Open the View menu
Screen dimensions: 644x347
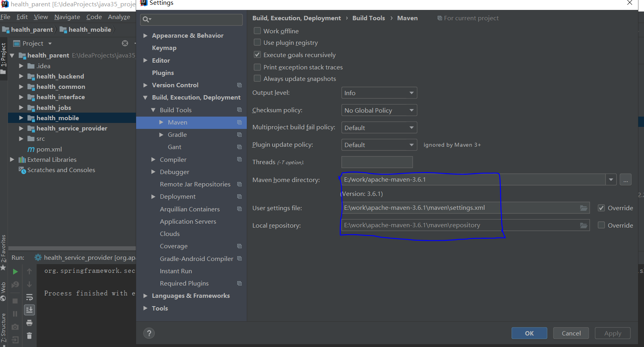coord(41,17)
